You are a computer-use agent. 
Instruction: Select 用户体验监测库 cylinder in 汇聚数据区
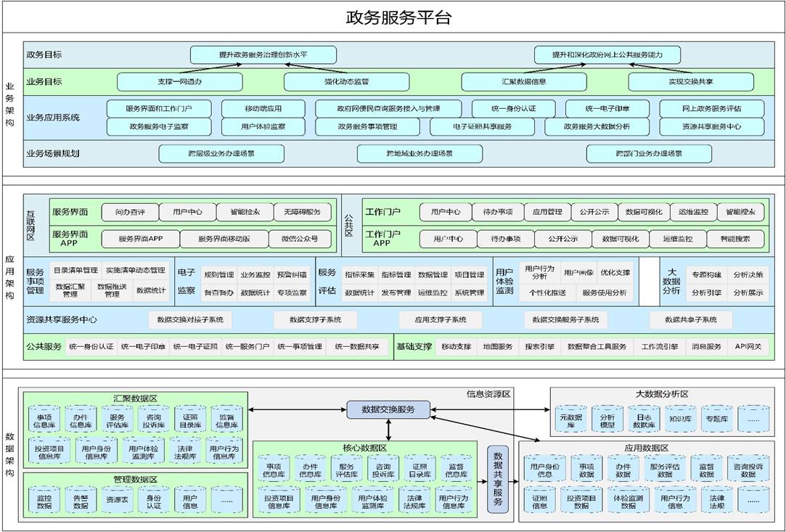(144, 450)
